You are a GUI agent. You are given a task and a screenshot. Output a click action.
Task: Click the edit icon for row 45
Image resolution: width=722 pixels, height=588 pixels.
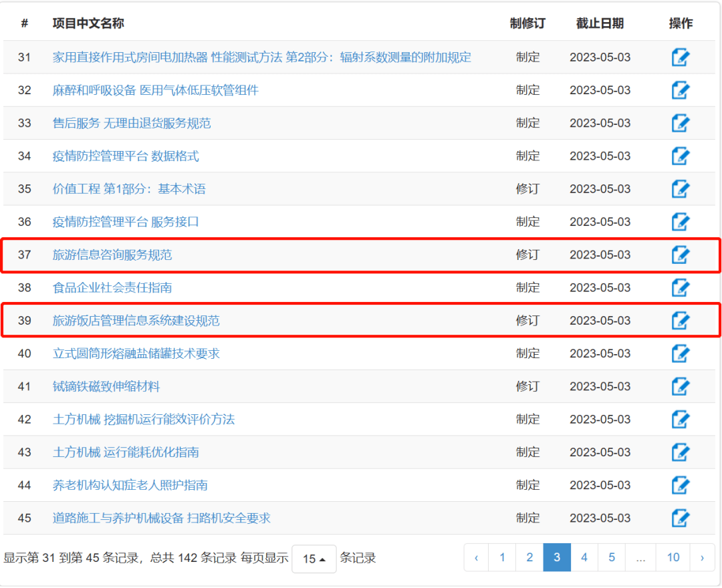(x=680, y=518)
